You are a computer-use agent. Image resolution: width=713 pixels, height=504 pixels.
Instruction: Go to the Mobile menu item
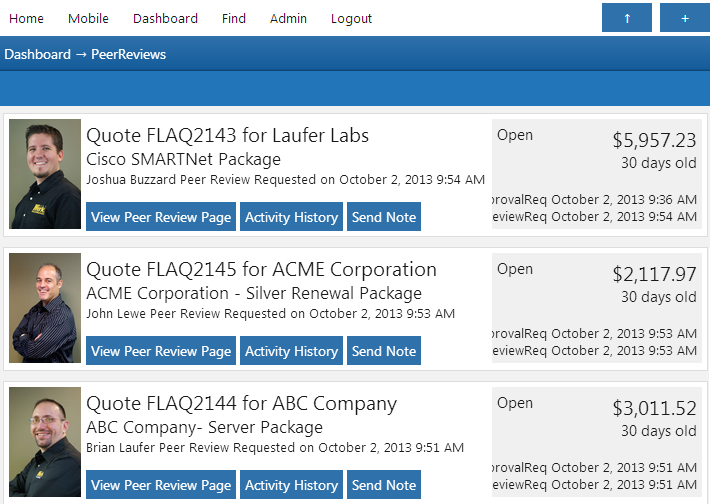[88, 18]
